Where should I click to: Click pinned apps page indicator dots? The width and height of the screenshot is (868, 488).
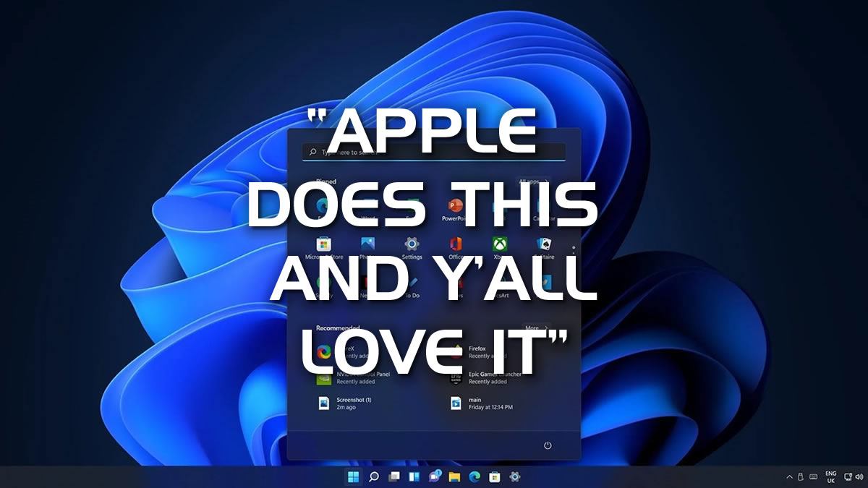tap(574, 249)
